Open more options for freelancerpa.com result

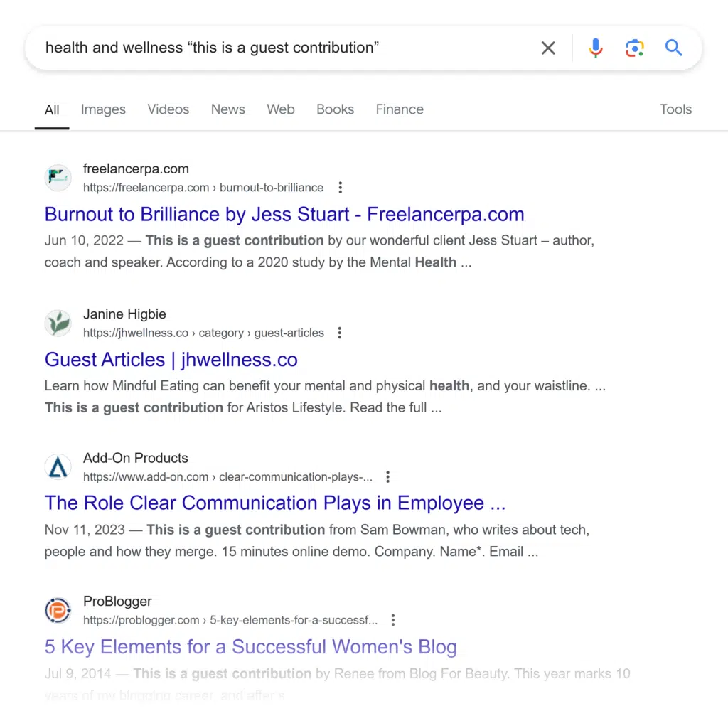pos(341,188)
